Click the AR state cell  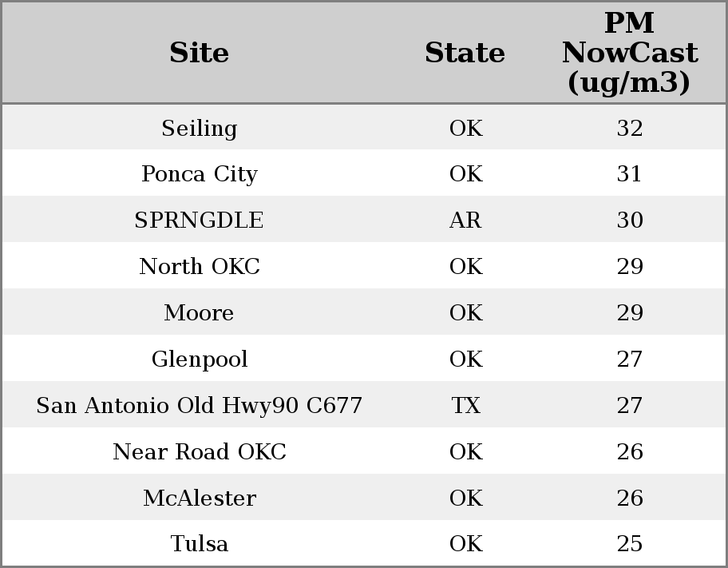click(x=465, y=220)
